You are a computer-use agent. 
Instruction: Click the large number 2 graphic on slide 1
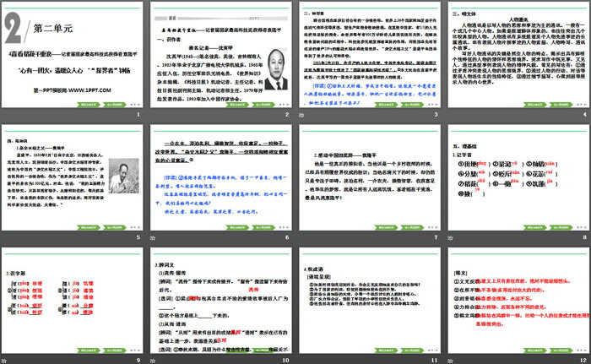tap(13, 29)
